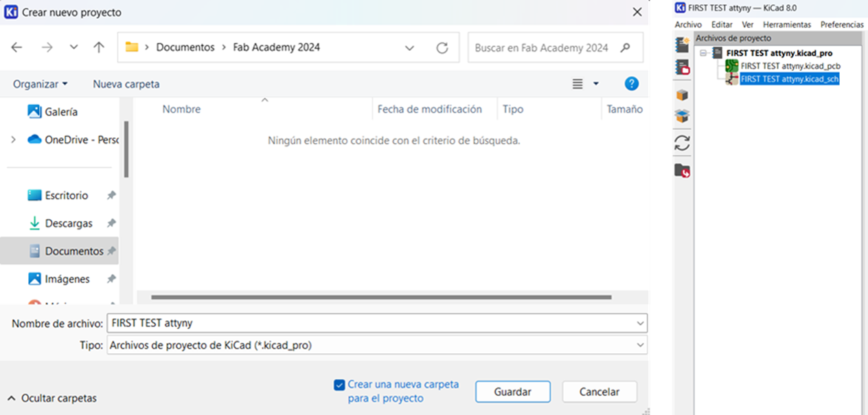Click 'FIRST TEST attyny.kicad_pro' project name
868x415 pixels.
(779, 53)
